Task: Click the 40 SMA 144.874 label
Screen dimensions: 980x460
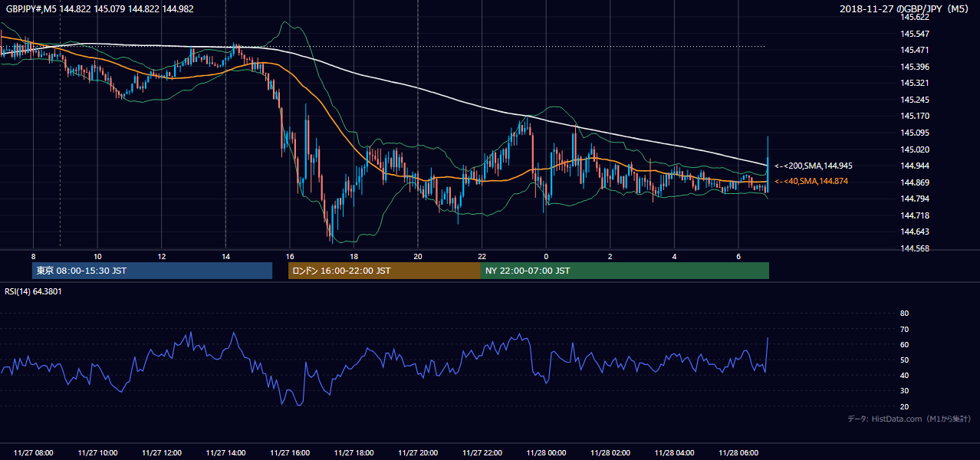Action: 811,181
